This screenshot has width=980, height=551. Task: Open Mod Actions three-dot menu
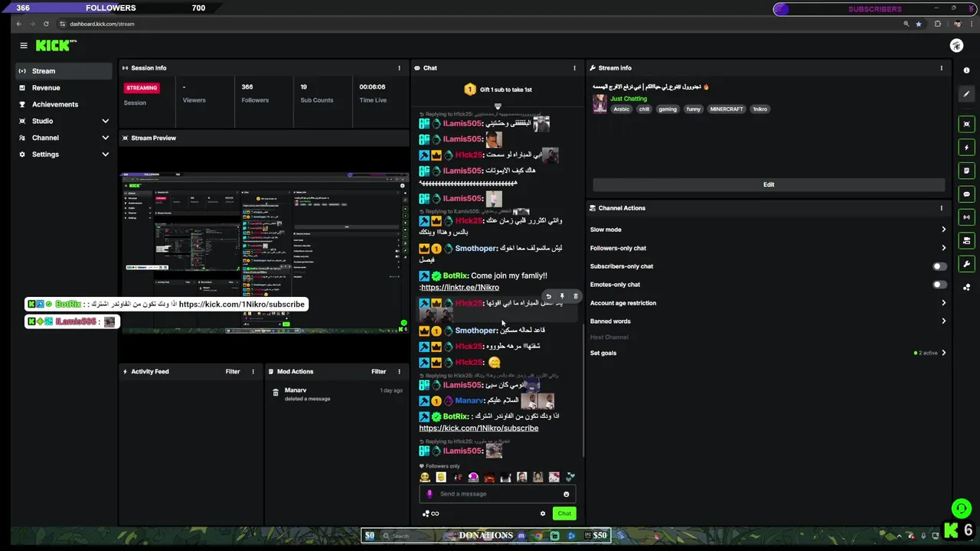(399, 372)
